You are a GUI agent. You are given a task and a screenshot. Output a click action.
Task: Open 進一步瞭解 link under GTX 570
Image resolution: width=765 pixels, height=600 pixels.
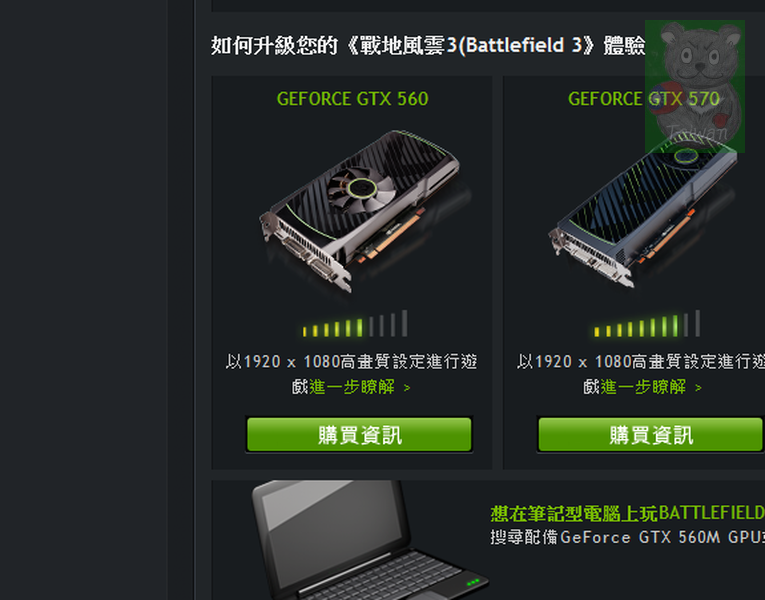(x=643, y=387)
